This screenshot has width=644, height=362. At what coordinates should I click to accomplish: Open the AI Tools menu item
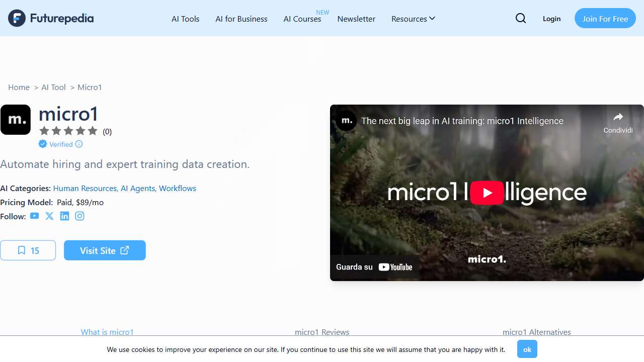pos(186,19)
